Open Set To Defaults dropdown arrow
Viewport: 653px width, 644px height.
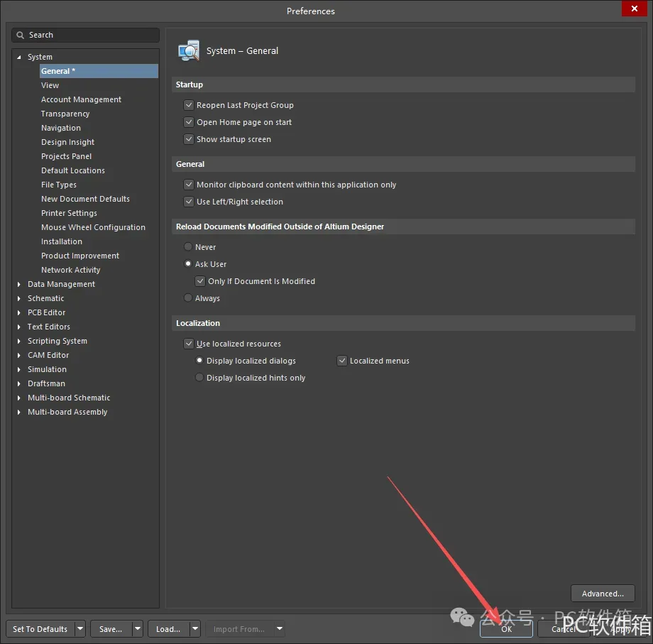tap(80, 628)
